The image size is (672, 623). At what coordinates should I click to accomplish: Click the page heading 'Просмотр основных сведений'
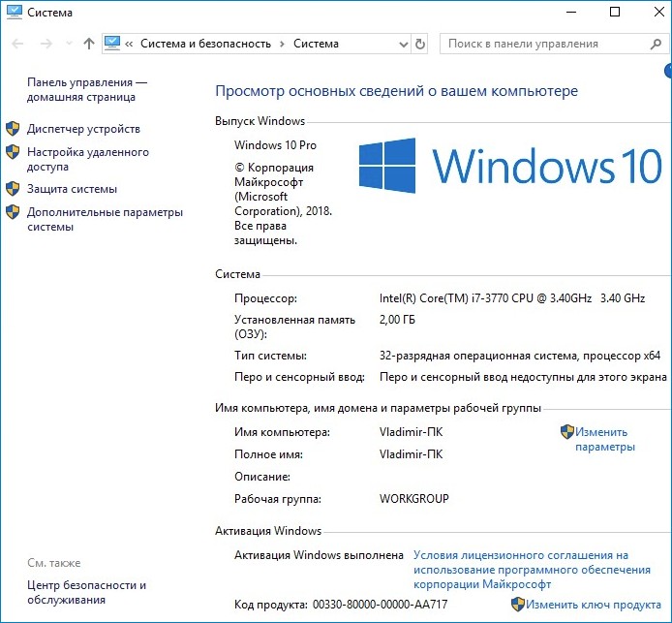pos(396,91)
